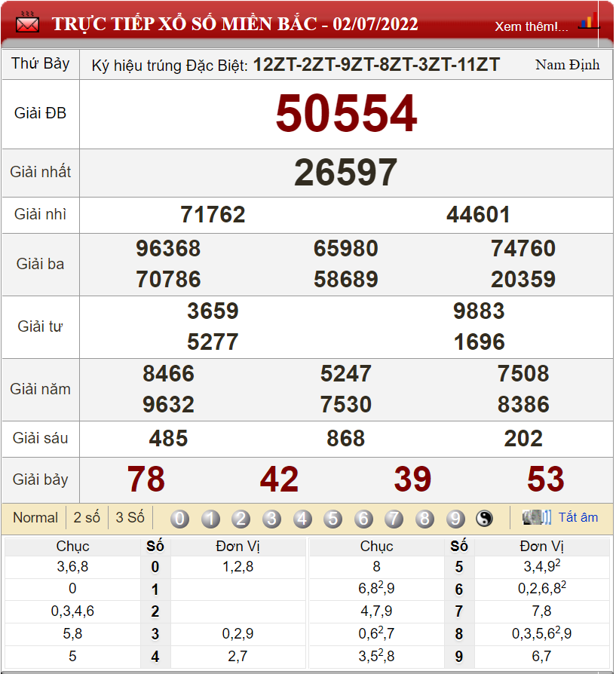Switch to 2 số view tab

(x=87, y=517)
